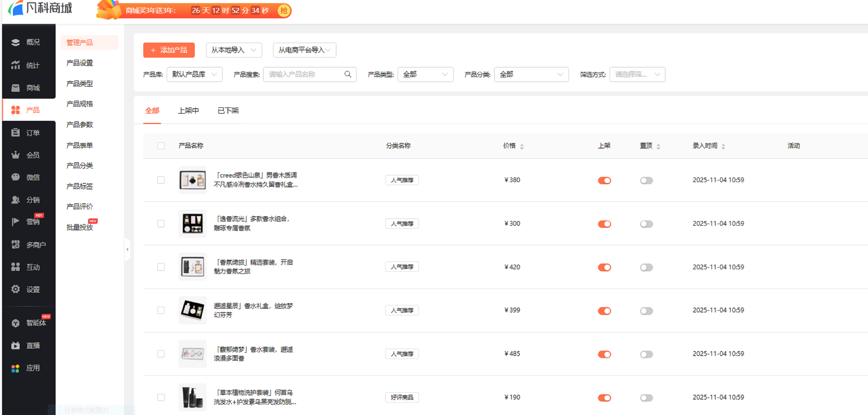868x415 pixels.
Task: Open the 直播 live stream icon
Action: [x=15, y=345]
